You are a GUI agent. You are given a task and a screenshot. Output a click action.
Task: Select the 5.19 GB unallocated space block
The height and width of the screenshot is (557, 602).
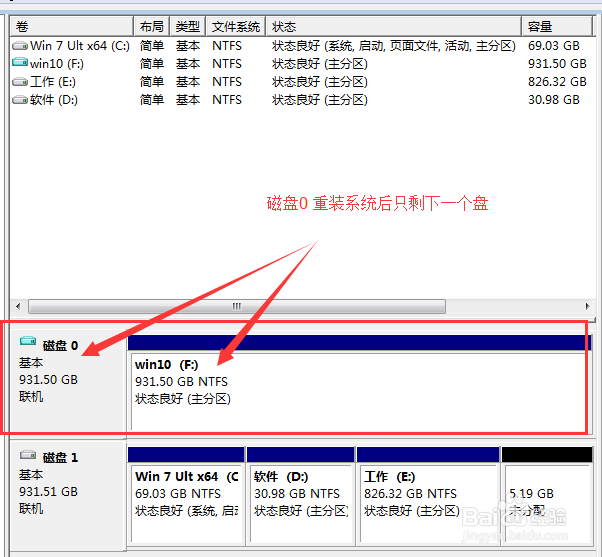547,495
